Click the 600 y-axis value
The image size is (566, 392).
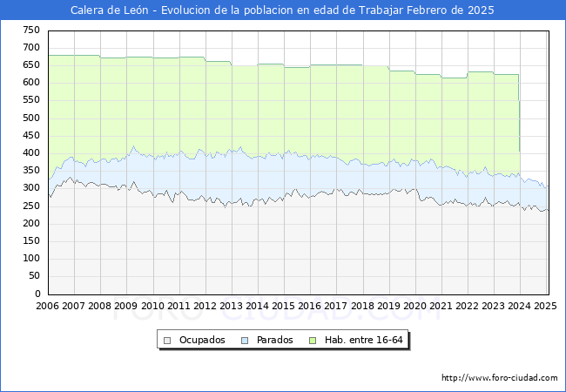[31, 82]
